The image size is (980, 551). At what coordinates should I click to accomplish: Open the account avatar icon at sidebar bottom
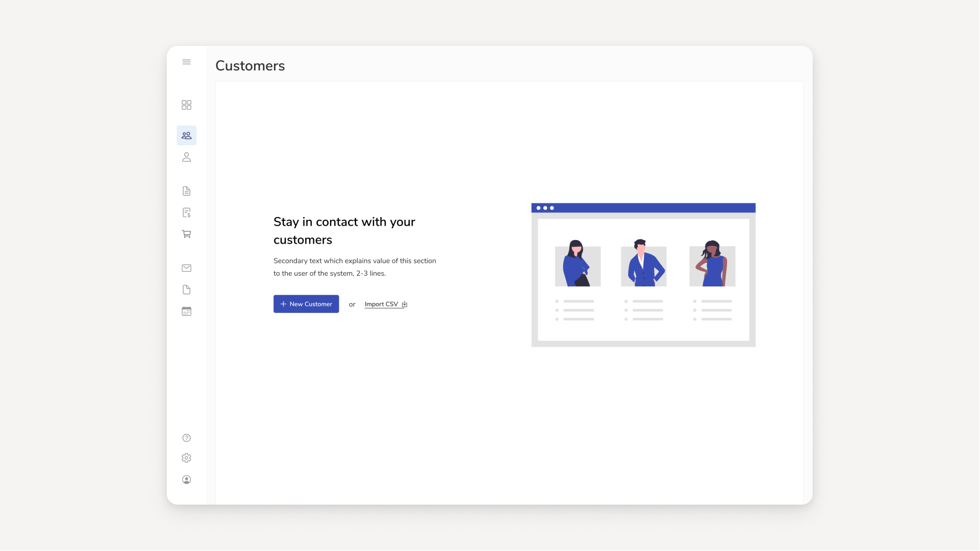[x=186, y=480]
